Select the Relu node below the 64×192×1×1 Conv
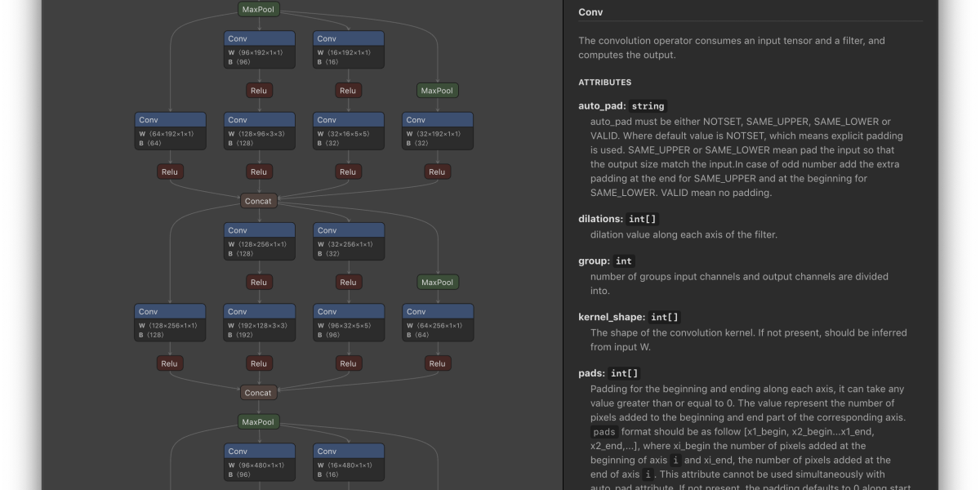Screen dimensions: 980x490 pos(170,172)
